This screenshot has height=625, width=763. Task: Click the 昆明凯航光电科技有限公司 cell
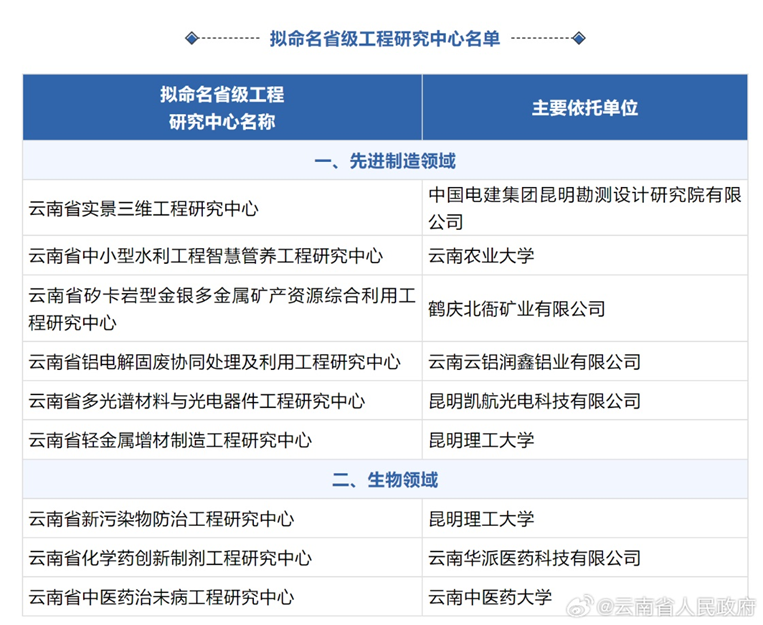click(534, 401)
